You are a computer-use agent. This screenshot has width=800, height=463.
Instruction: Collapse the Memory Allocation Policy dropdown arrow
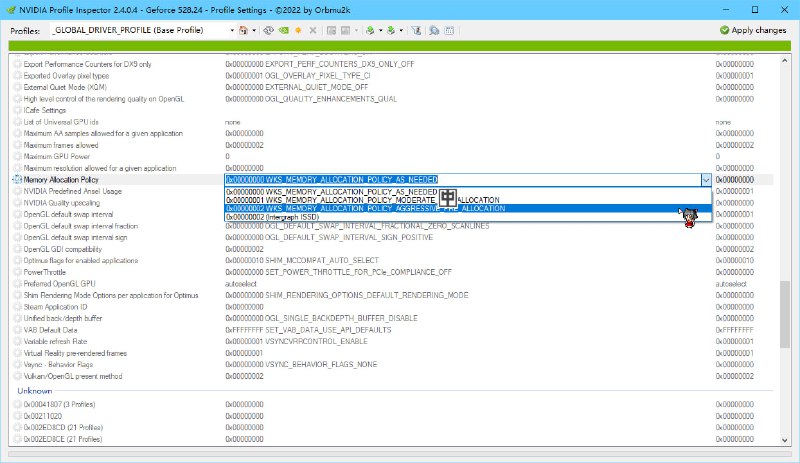[706, 180]
